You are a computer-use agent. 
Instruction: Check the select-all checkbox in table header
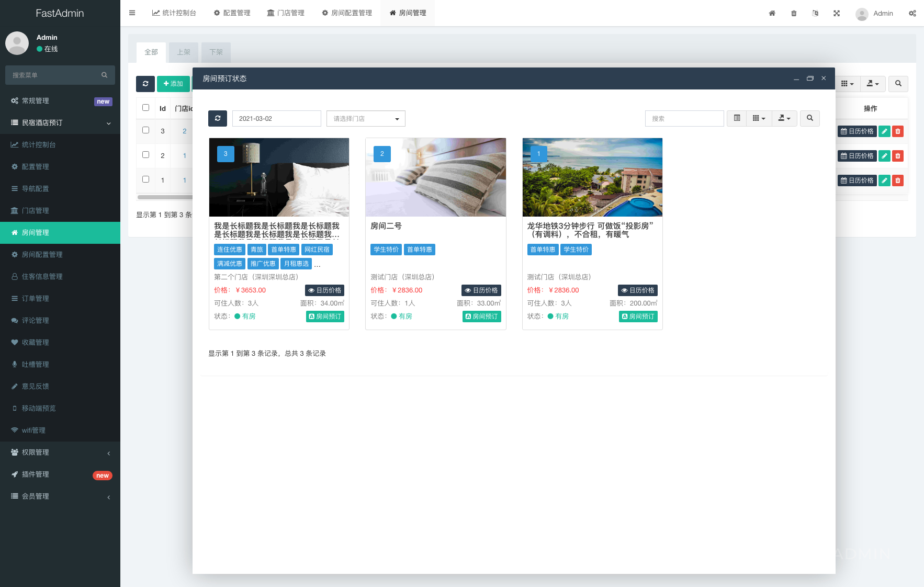pyautogui.click(x=146, y=108)
